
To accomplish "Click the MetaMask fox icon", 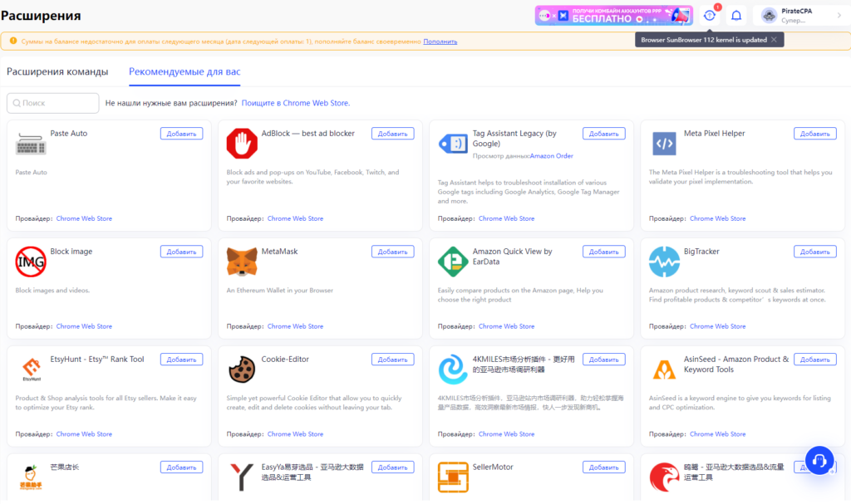I will click(x=242, y=262).
